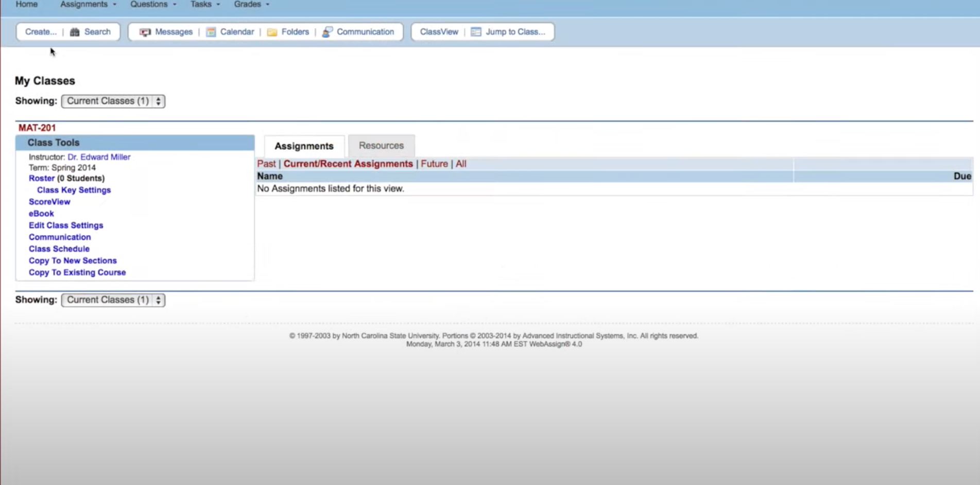This screenshot has height=485, width=980.
Task: Click the Jump to Class icon
Action: point(475,31)
